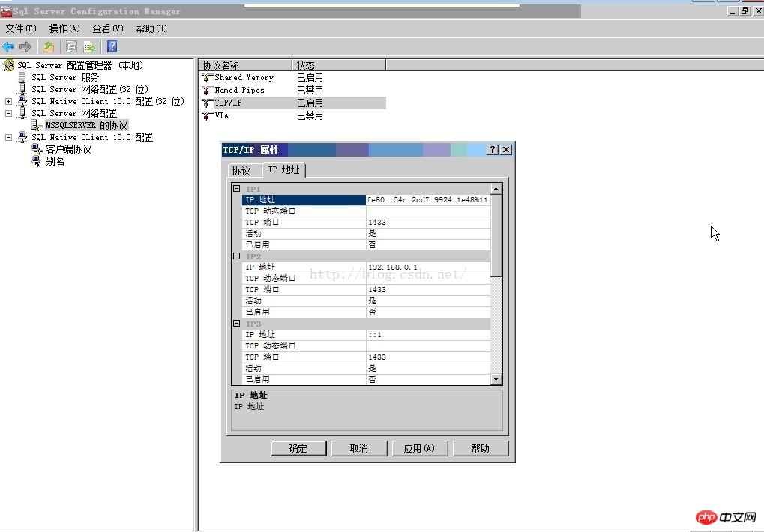The height and width of the screenshot is (532, 764).
Task: Collapse the IP2 property group
Action: tap(236, 256)
